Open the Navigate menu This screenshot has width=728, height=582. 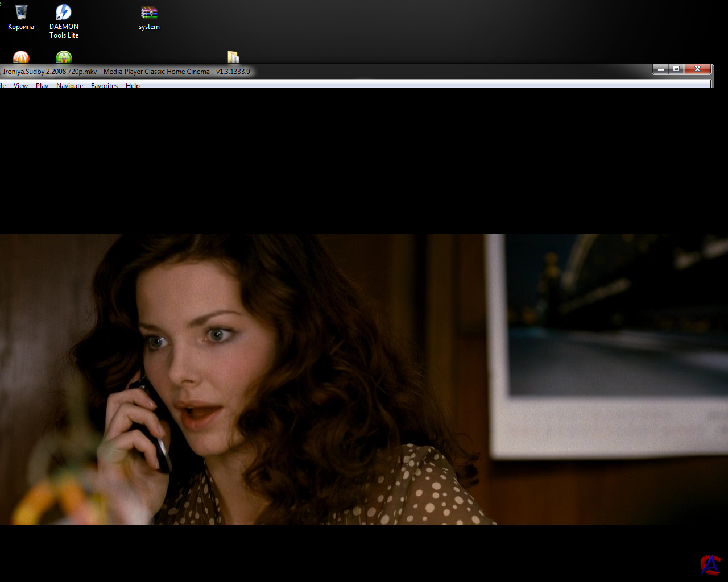[x=69, y=85]
